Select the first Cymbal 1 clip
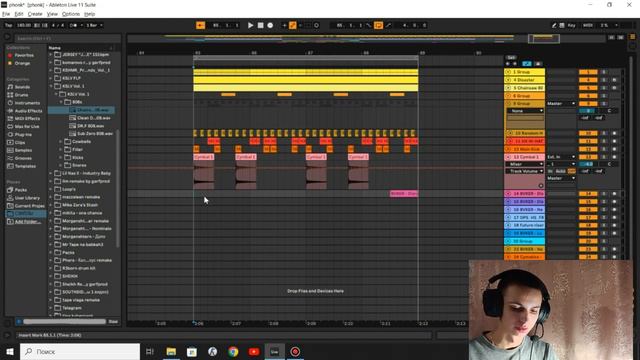 tap(204, 157)
